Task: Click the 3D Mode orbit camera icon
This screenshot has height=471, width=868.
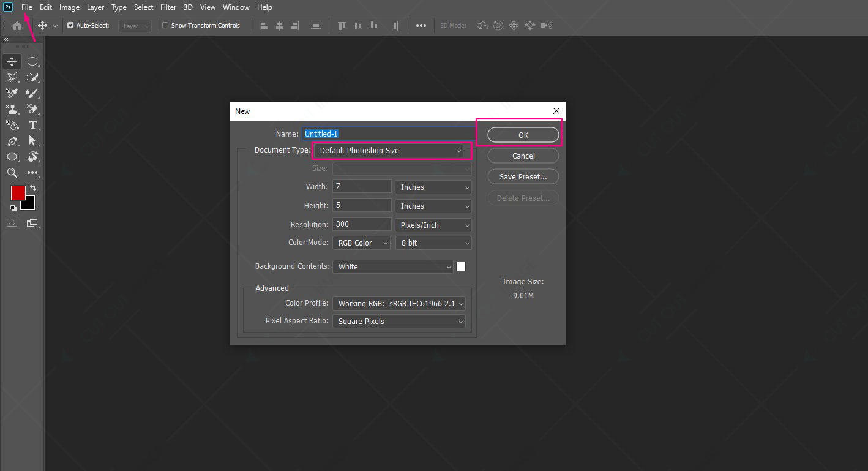Action: click(x=482, y=26)
